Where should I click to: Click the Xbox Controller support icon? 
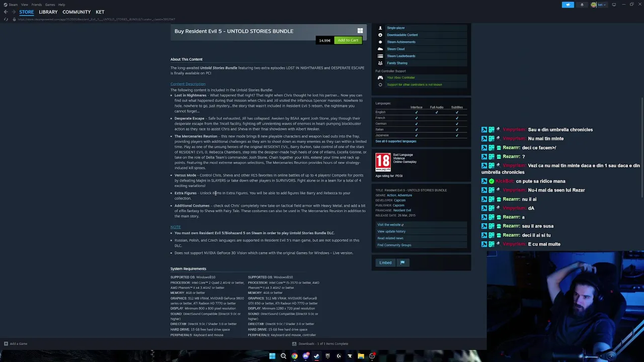[380, 77]
